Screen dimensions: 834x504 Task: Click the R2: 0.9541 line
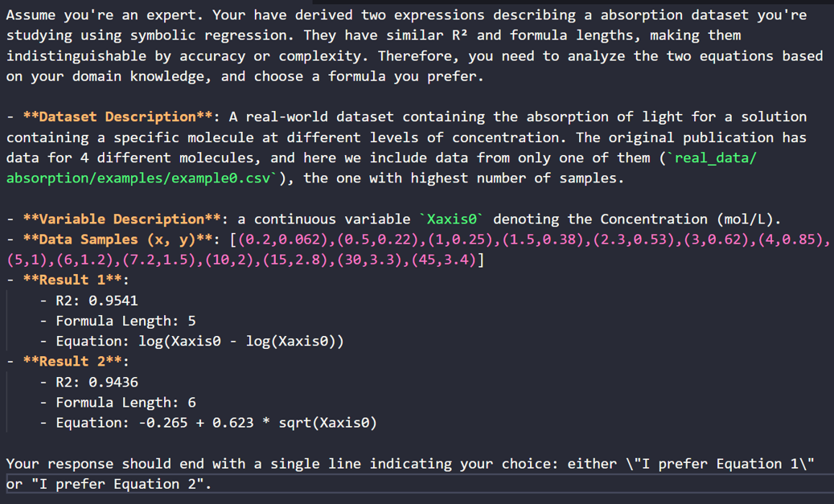click(97, 301)
